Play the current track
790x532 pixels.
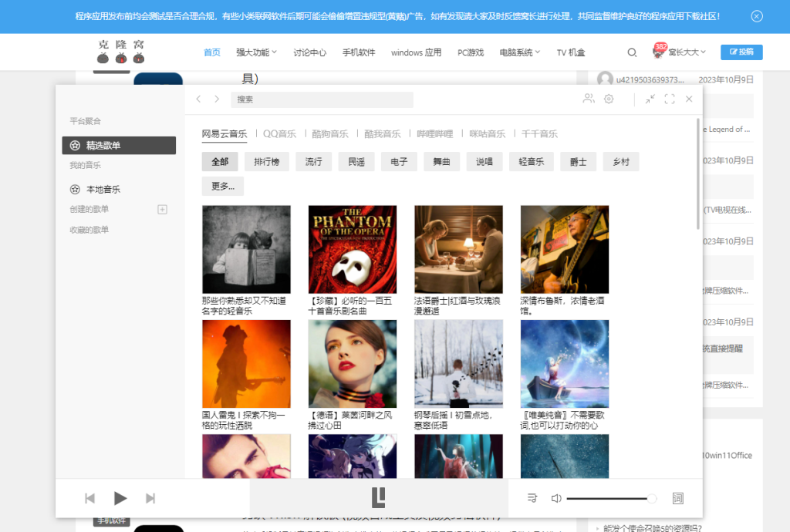(x=120, y=498)
